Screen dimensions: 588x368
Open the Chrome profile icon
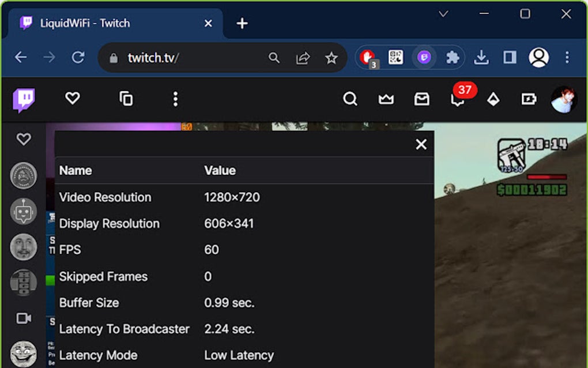point(539,58)
